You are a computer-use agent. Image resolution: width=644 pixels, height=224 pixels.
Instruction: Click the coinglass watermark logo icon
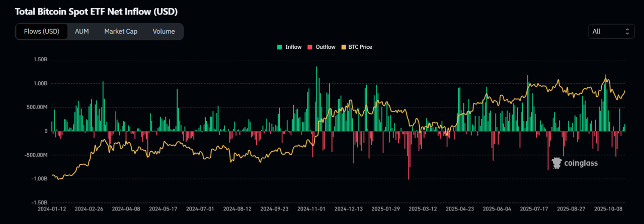[556, 163]
